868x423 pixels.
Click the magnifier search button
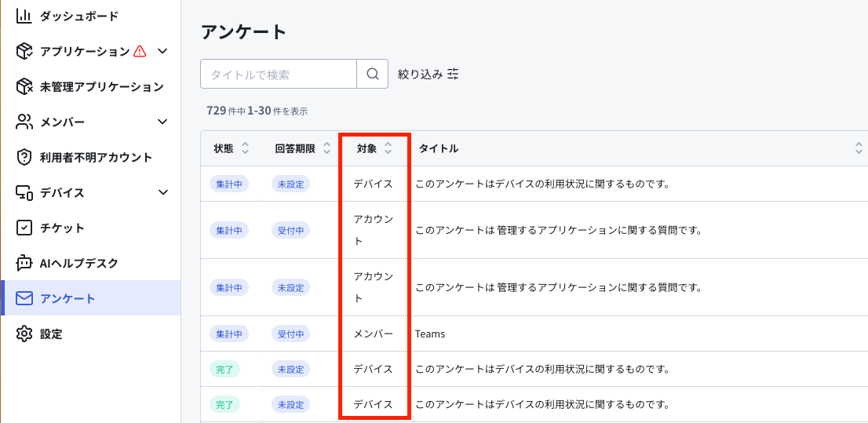pos(373,74)
